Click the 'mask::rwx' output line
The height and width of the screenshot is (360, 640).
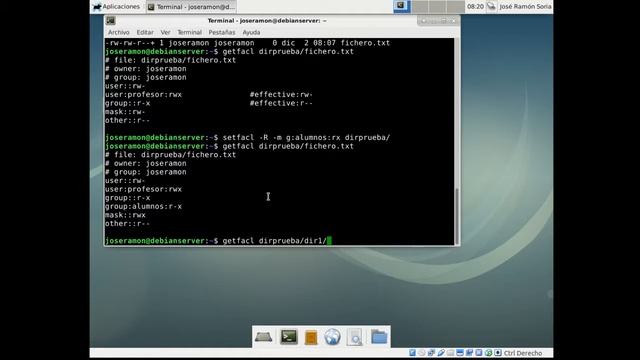pos(125,215)
